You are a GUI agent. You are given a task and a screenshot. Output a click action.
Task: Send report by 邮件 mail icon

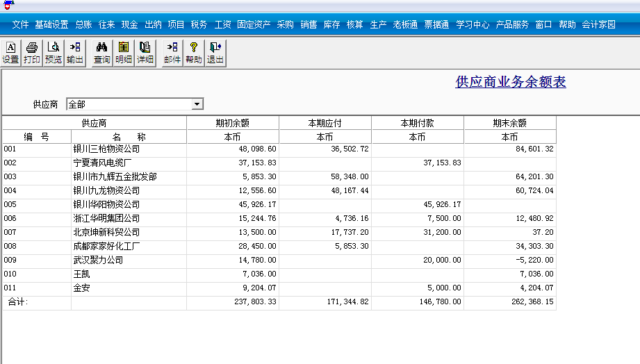coord(172,53)
